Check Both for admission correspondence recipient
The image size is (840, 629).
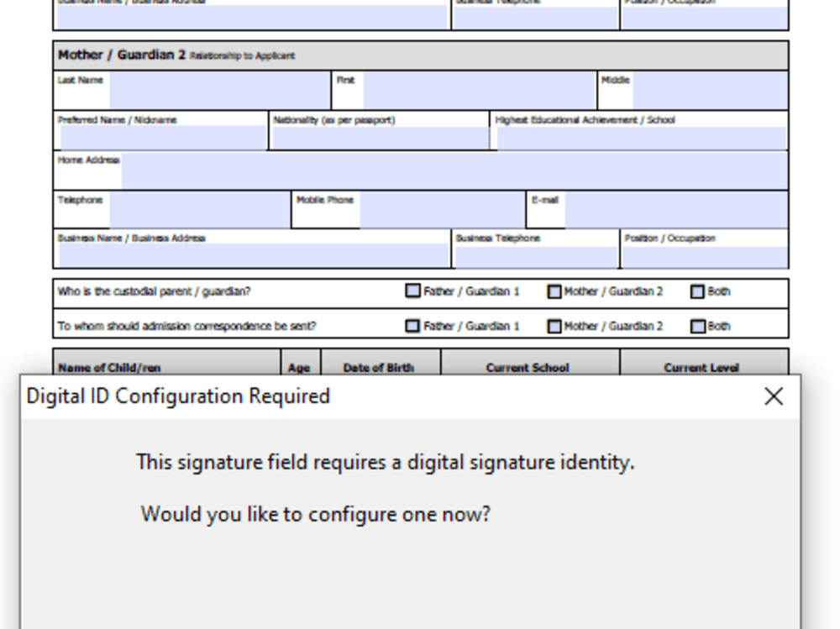click(x=698, y=326)
